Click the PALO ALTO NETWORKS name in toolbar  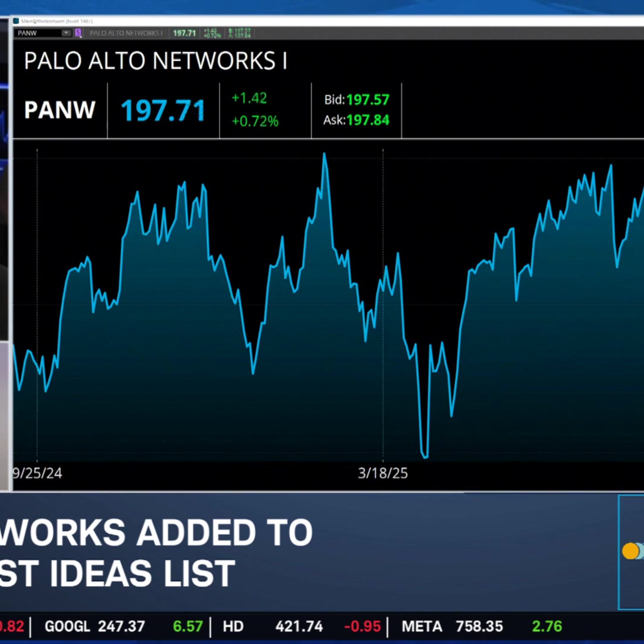pos(126,33)
